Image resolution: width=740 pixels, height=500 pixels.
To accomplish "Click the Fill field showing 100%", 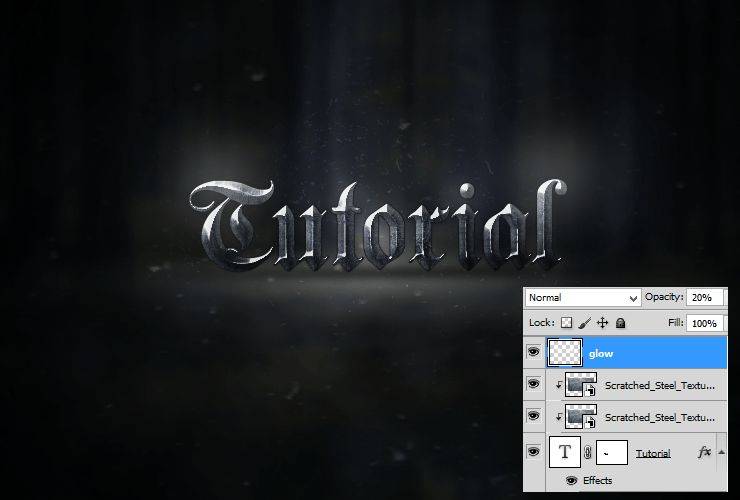I will click(704, 323).
